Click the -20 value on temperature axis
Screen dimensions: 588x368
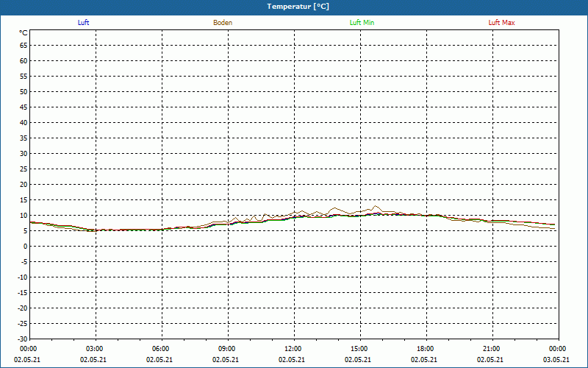23,308
